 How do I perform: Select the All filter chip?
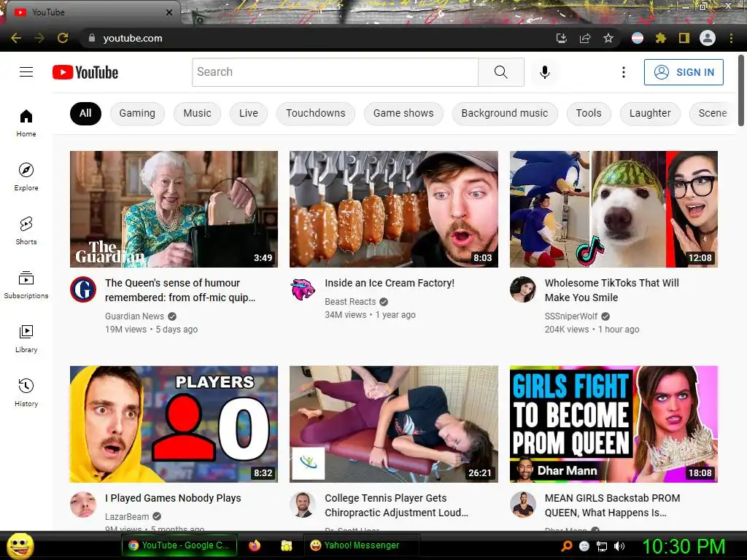coord(85,113)
